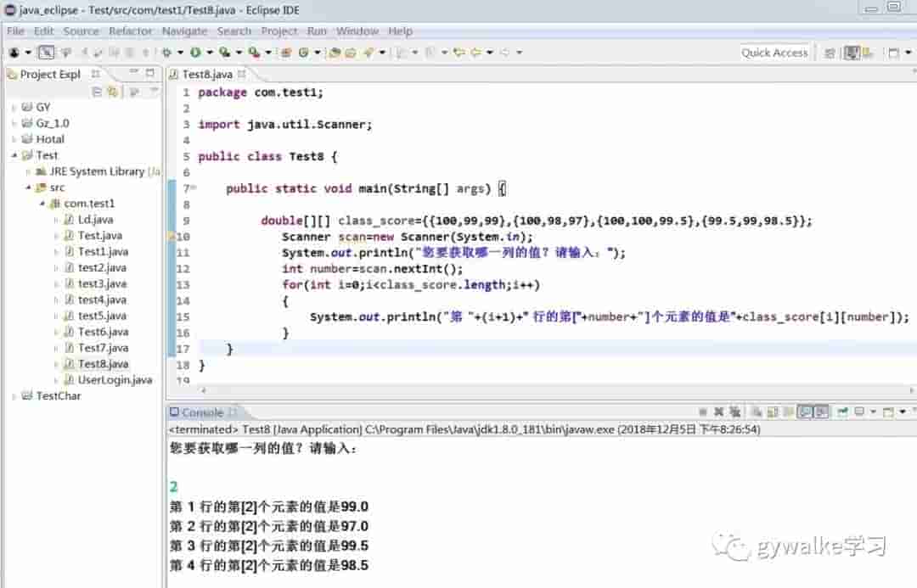Click the Pin Console icon

click(842, 412)
